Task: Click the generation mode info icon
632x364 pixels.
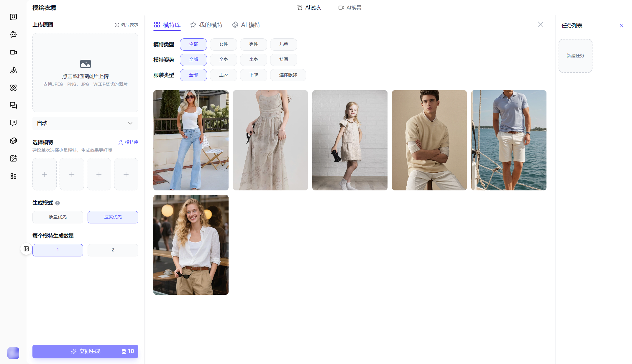Action: (58, 203)
